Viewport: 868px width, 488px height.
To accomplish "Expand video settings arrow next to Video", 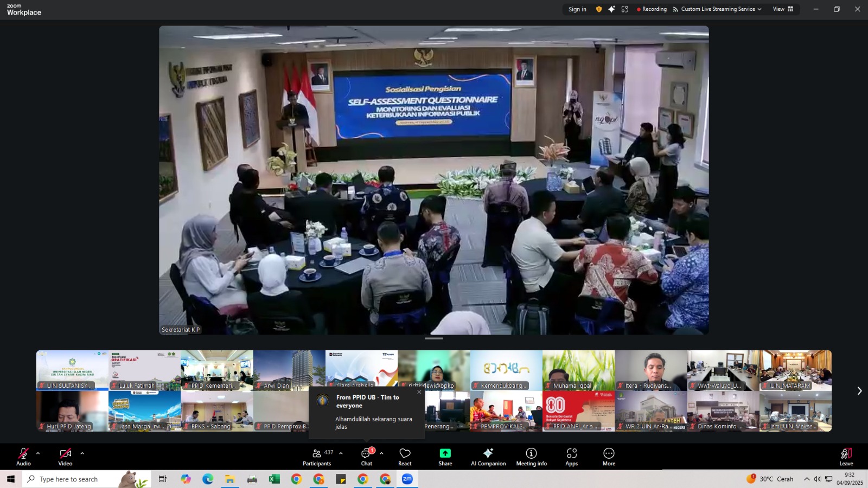I will click(x=82, y=453).
